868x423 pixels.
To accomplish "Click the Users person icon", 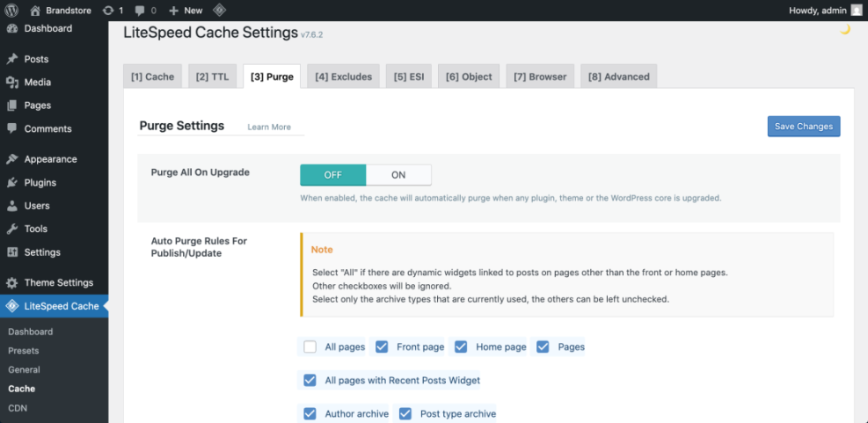I will click(x=12, y=206).
